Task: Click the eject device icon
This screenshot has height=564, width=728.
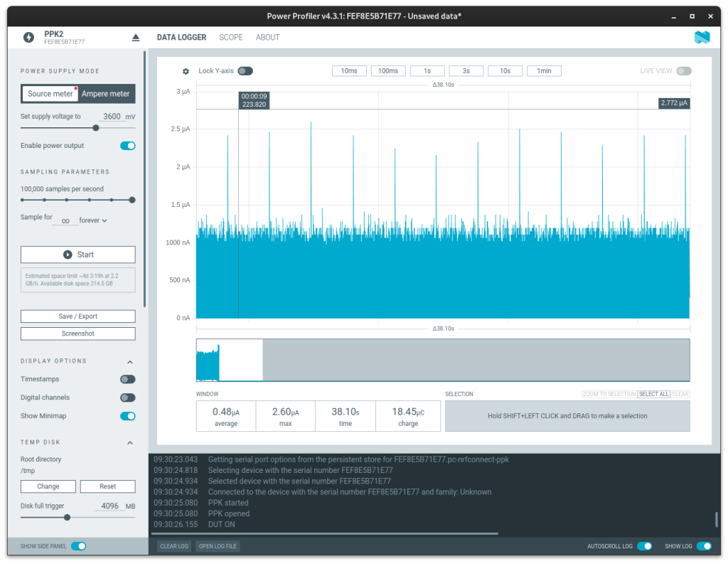Action: pos(136,38)
